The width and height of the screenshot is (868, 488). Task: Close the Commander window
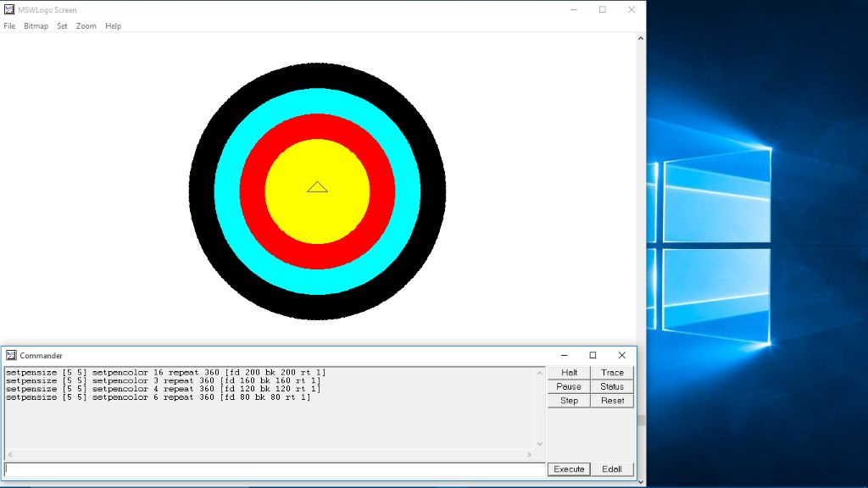[x=621, y=355]
